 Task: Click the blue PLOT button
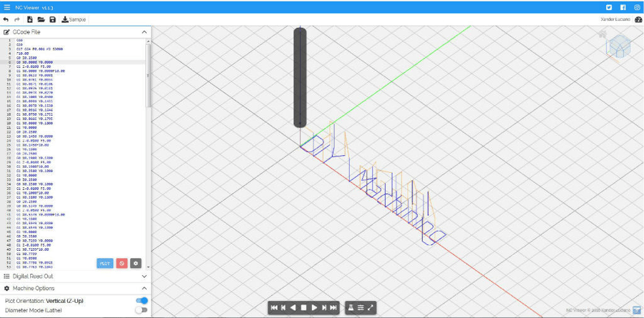[105, 264]
